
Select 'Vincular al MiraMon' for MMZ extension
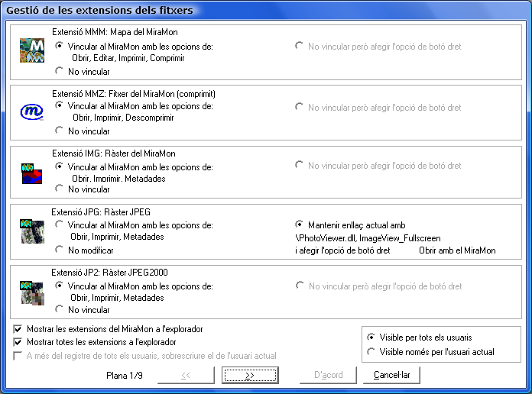click(x=59, y=106)
